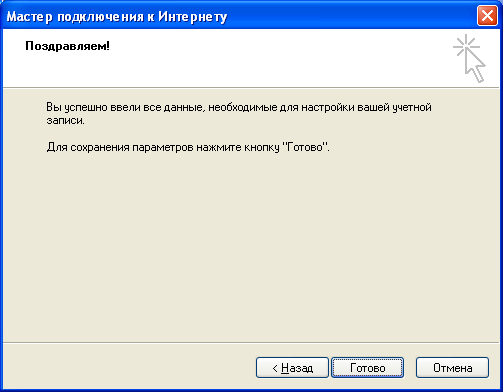Go back with the Назад button
The height and width of the screenshot is (392, 503).
pyautogui.click(x=292, y=368)
